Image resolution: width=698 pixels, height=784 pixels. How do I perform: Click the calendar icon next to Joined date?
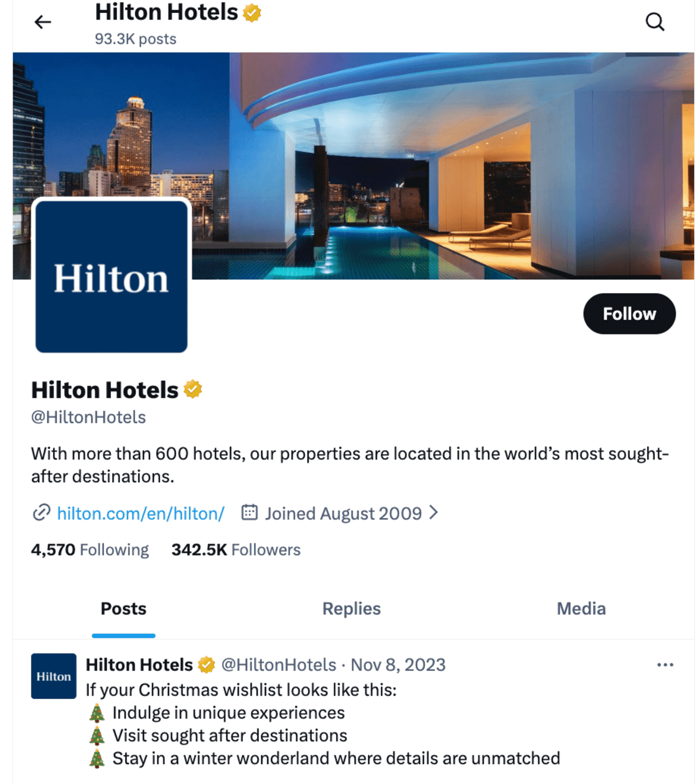coord(249,512)
